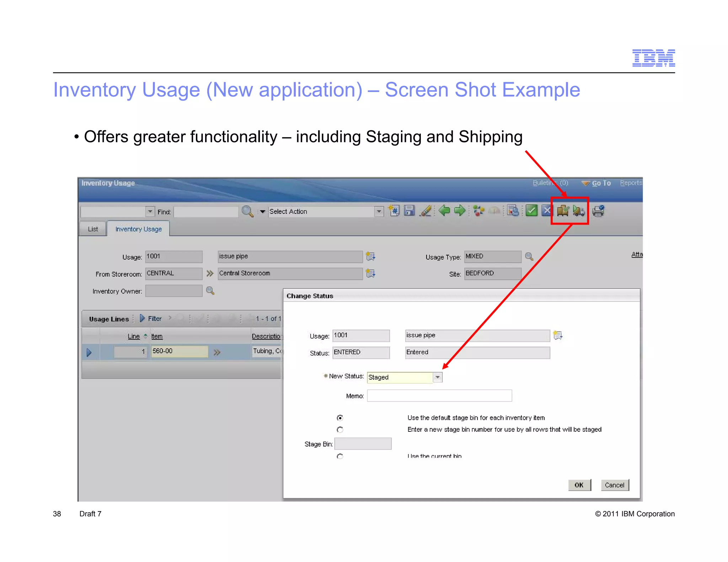
Task: Click the Stage Bin input field
Action: [x=363, y=444]
